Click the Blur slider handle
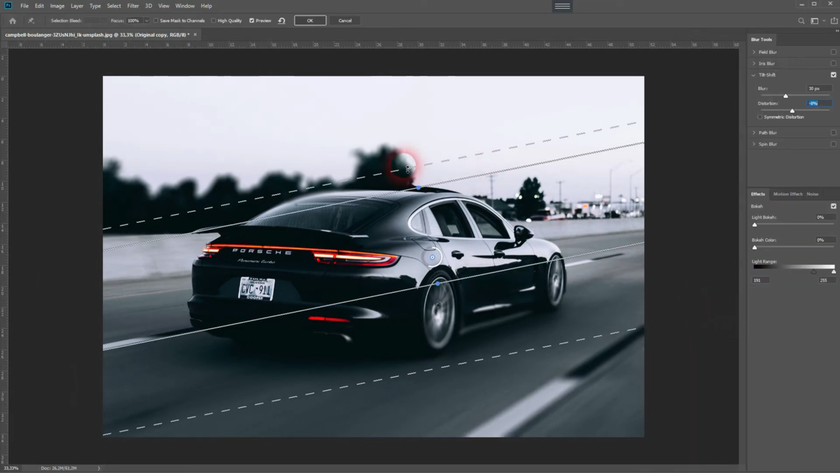Viewport: 840px width, 473px height. (x=786, y=96)
